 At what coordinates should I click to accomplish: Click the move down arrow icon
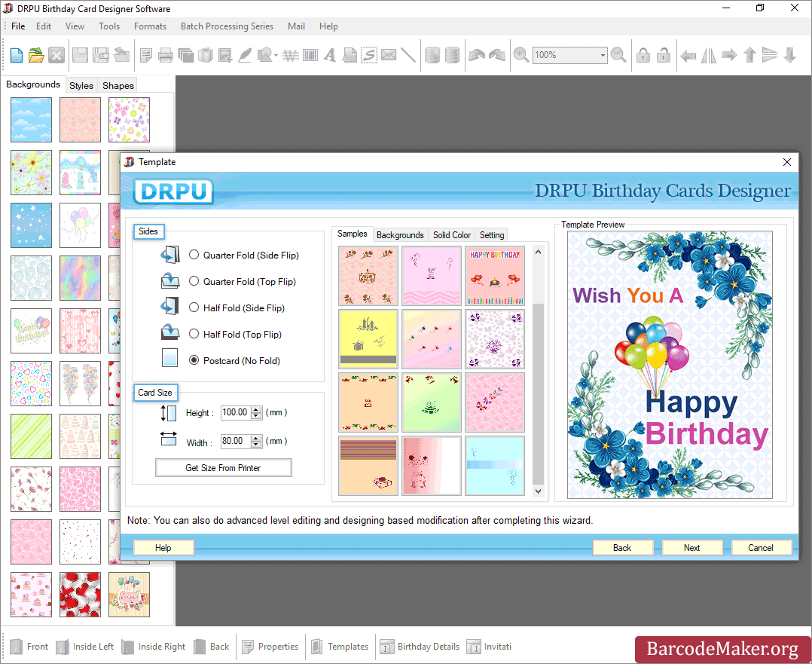pyautogui.click(x=789, y=55)
